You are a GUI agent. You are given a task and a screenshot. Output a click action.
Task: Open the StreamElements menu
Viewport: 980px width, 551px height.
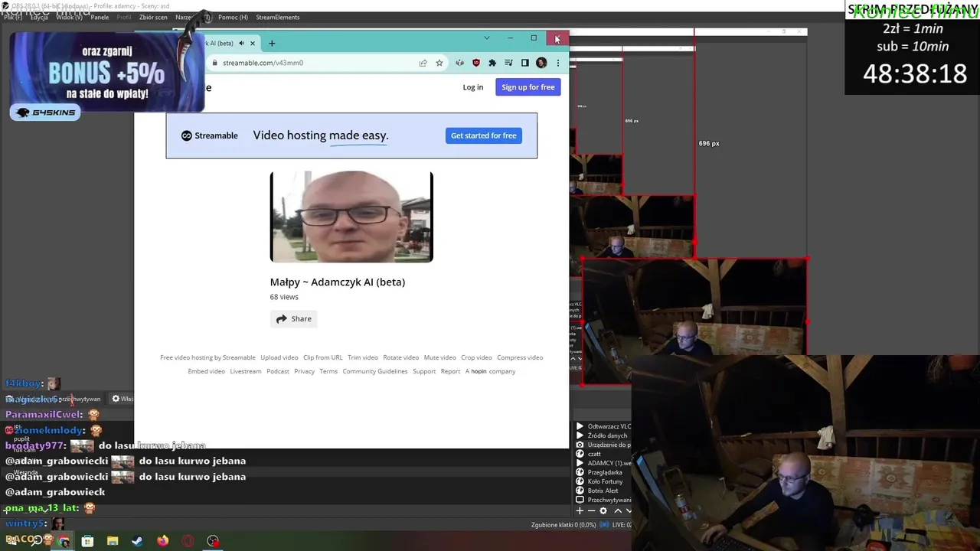point(278,17)
